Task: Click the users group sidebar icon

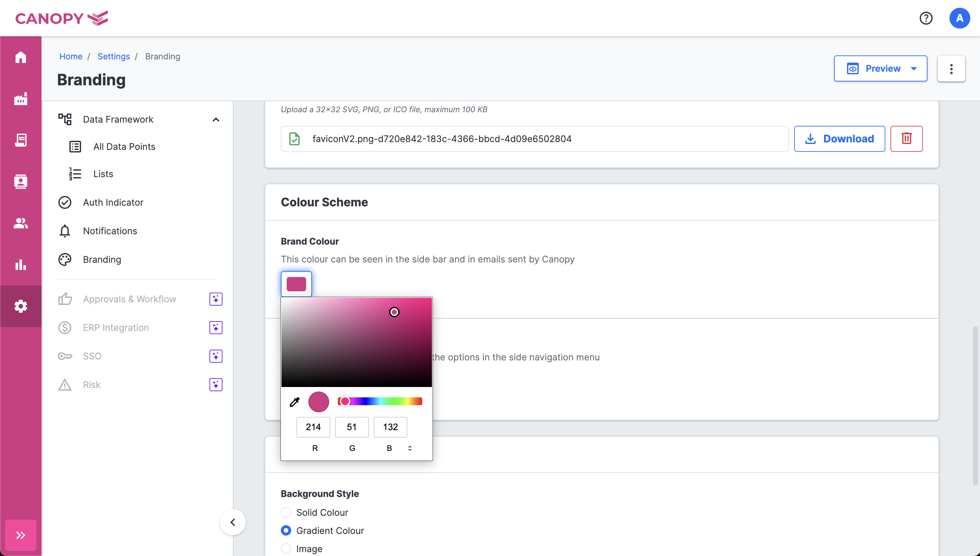Action: pyautogui.click(x=21, y=223)
